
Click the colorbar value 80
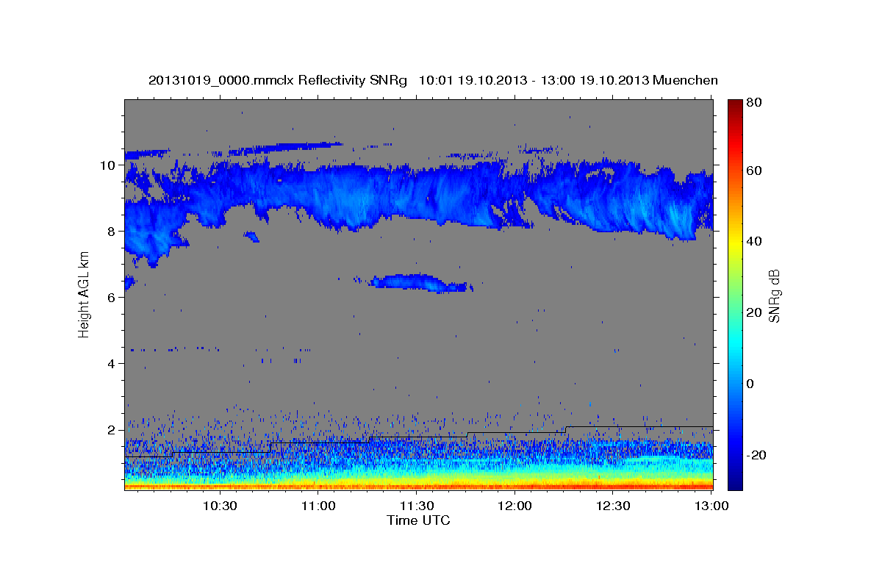(756, 103)
